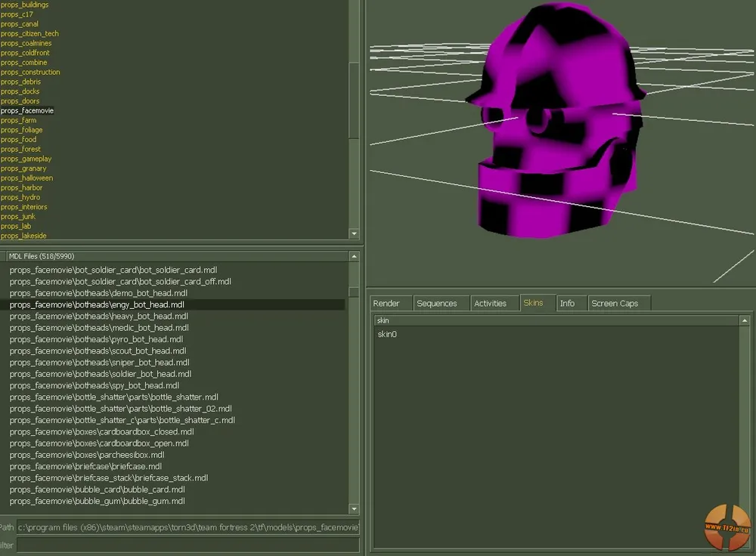Go to the Activities tab

[x=490, y=303]
